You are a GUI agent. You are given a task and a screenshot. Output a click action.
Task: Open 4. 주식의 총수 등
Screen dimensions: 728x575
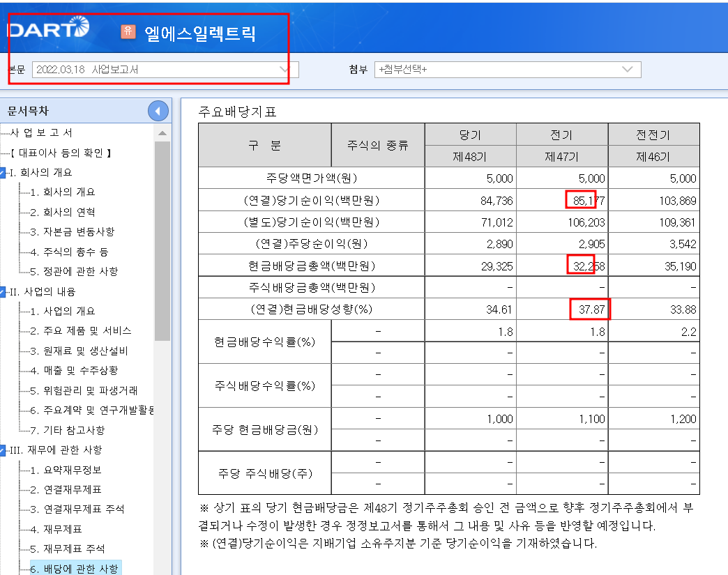pos(69,252)
